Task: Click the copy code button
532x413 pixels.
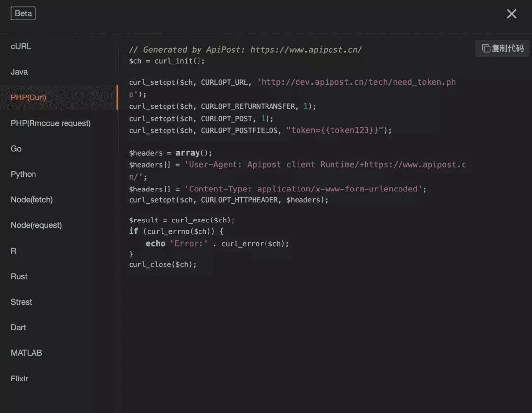Action: [502, 49]
